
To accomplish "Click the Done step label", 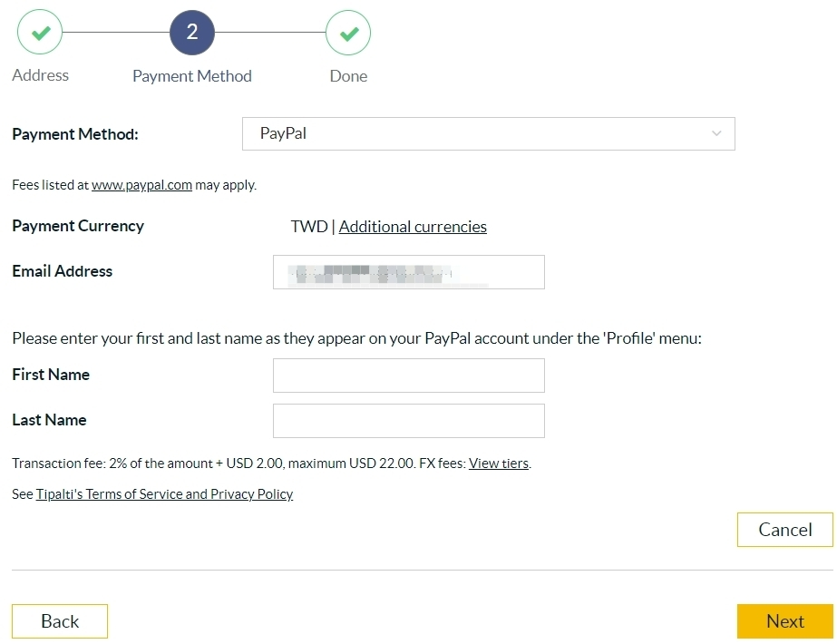I will (348, 76).
